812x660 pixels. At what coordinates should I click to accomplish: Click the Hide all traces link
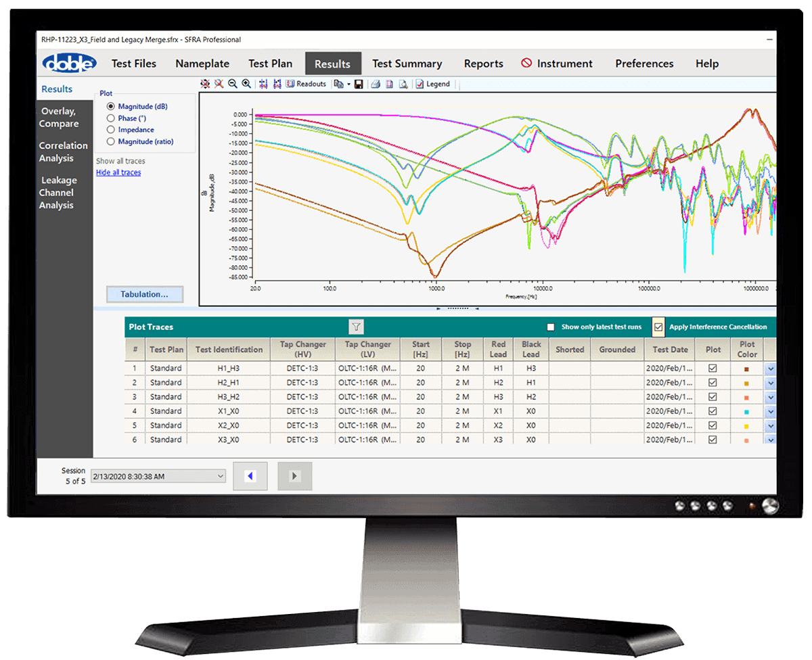click(x=118, y=172)
